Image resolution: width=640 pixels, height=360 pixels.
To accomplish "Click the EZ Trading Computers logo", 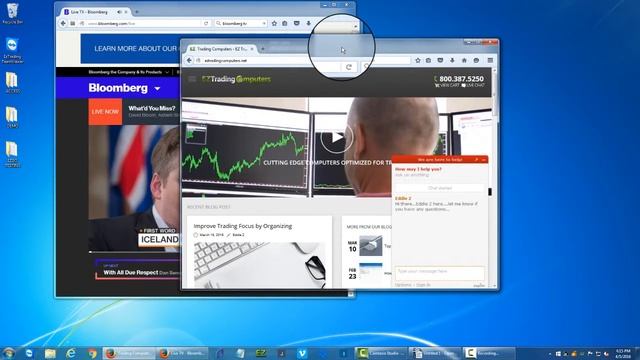I will tap(236, 79).
